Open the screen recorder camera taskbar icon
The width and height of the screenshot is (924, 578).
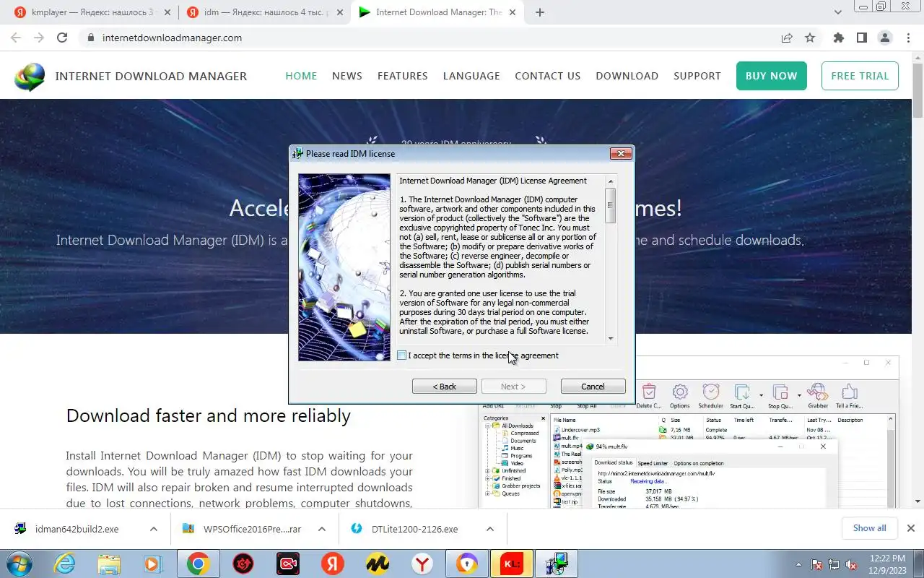[x=288, y=564]
